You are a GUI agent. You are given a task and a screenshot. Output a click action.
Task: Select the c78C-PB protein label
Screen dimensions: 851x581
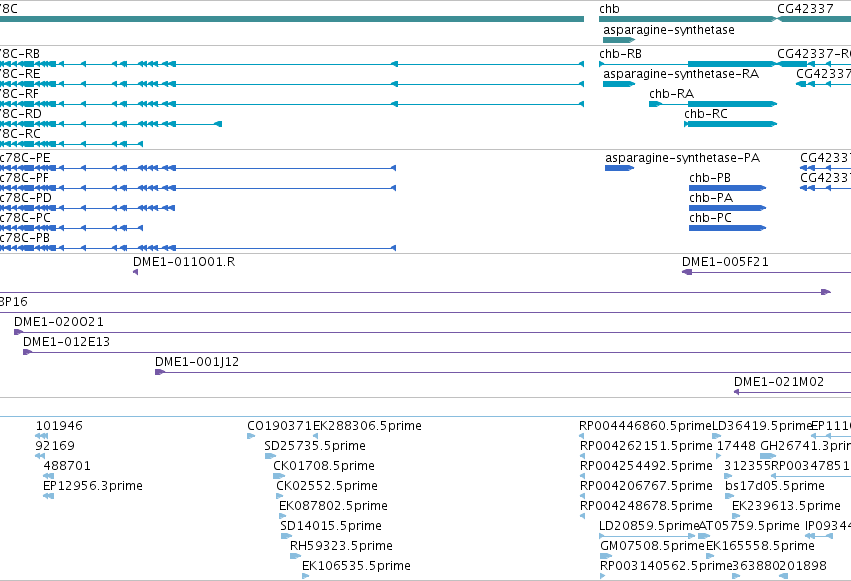coord(25,238)
